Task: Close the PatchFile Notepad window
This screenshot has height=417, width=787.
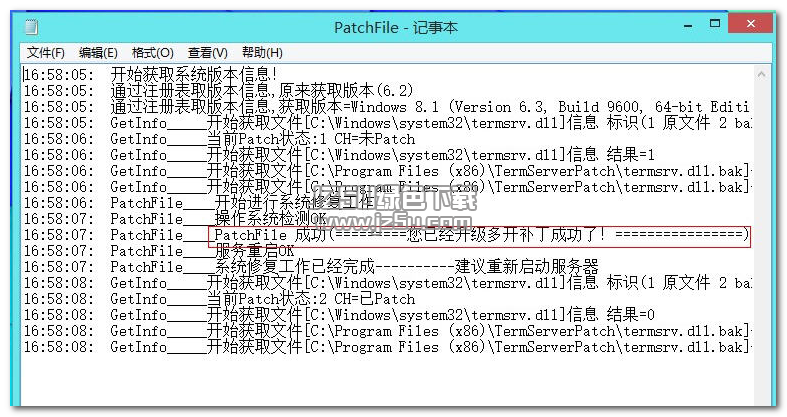Action: pyautogui.click(x=750, y=24)
